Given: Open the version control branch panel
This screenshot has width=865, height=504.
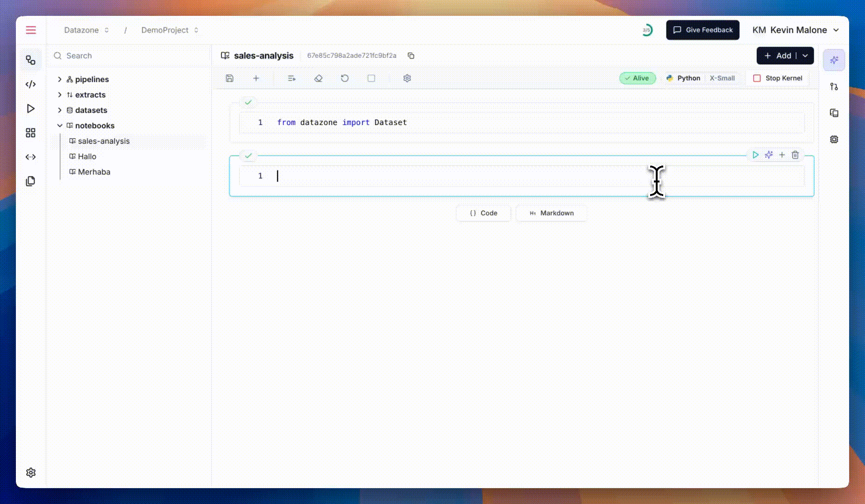Looking at the screenshot, I should [x=834, y=86].
